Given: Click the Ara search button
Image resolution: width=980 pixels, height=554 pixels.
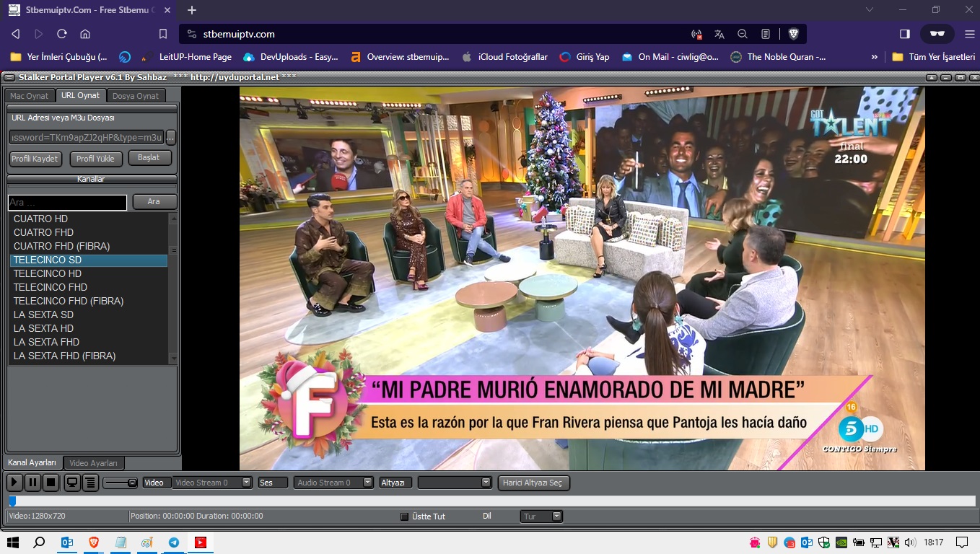Looking at the screenshot, I should [154, 202].
